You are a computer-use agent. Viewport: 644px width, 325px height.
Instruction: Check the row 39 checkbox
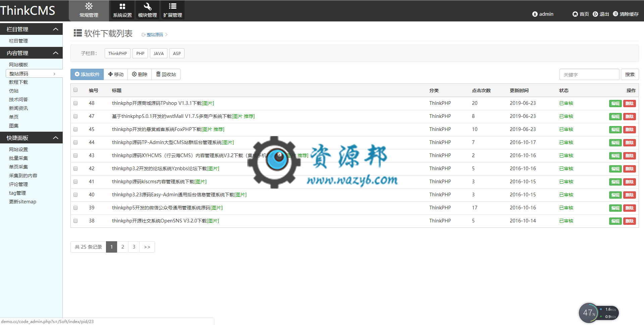click(x=75, y=208)
